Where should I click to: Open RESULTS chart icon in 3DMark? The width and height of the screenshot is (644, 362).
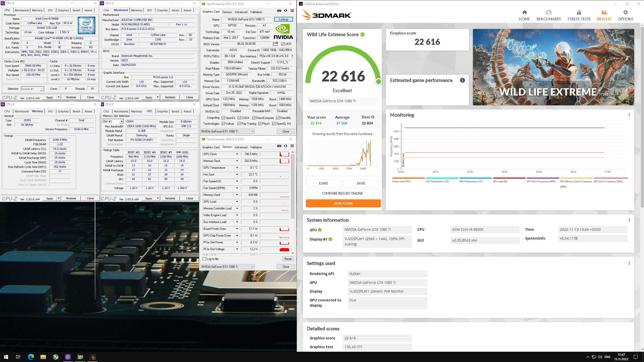click(x=604, y=12)
